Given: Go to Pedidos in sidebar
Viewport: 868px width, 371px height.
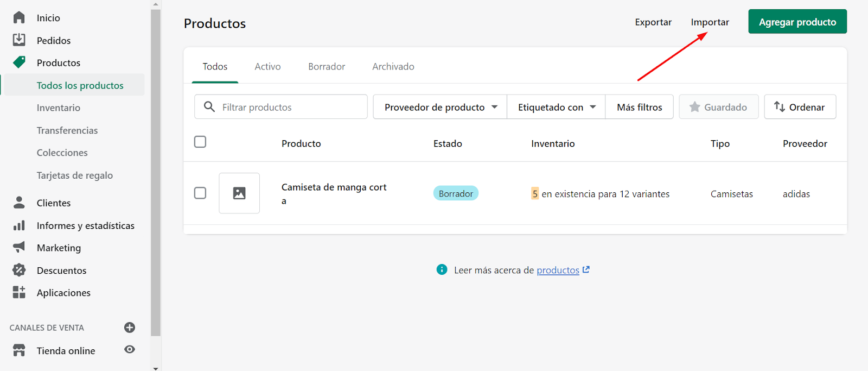Looking at the screenshot, I should pos(54,40).
